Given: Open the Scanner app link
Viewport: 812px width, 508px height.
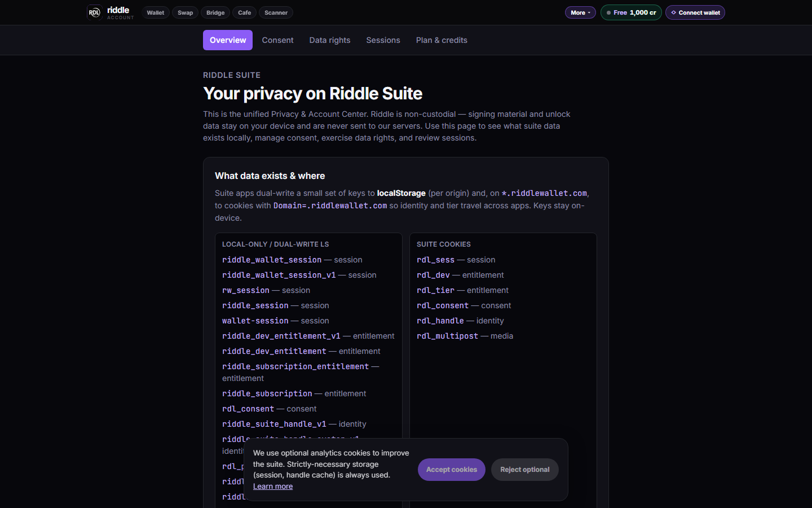Looking at the screenshot, I should click(x=276, y=12).
